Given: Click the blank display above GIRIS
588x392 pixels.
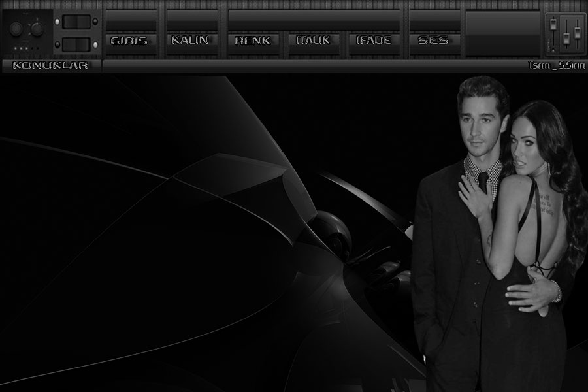Looking at the screenshot, I should [131, 20].
